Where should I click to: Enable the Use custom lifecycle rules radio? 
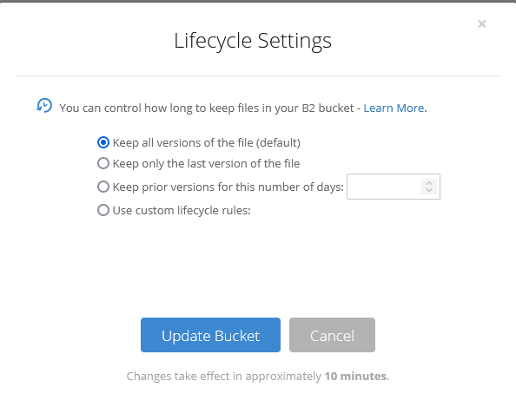pos(103,210)
